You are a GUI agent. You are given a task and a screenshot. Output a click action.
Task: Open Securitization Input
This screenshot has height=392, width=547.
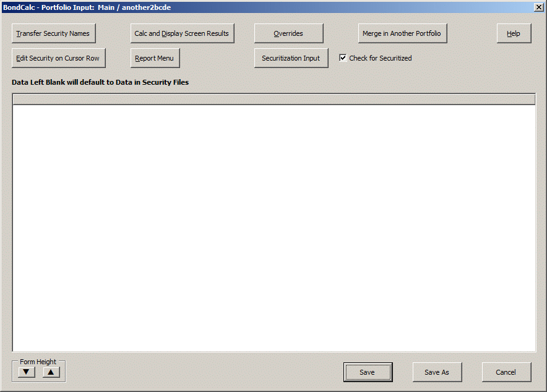291,58
